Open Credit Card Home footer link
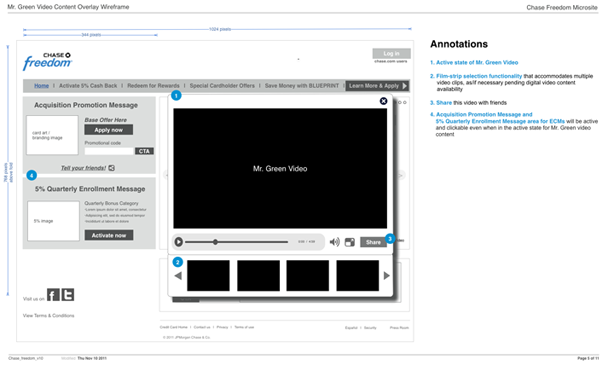 [173, 327]
